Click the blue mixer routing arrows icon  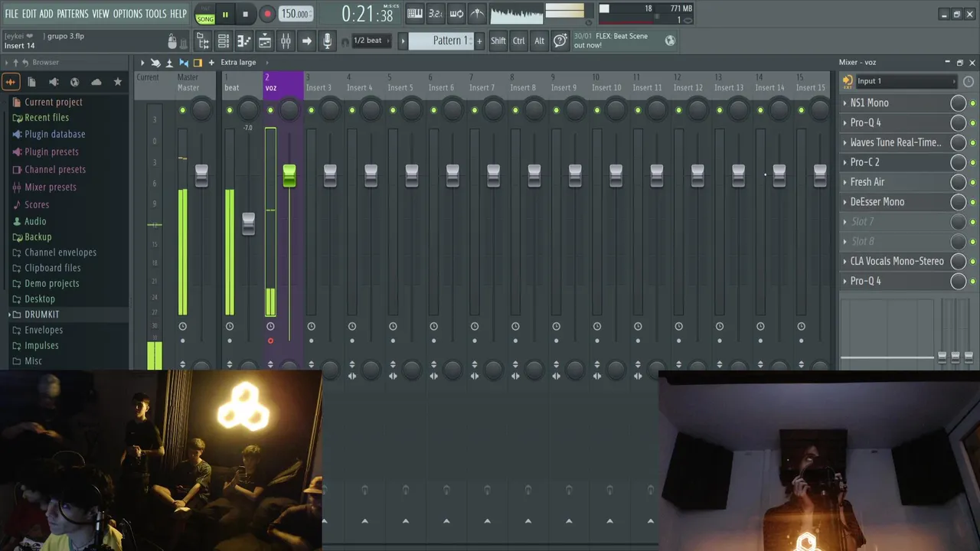tap(184, 62)
